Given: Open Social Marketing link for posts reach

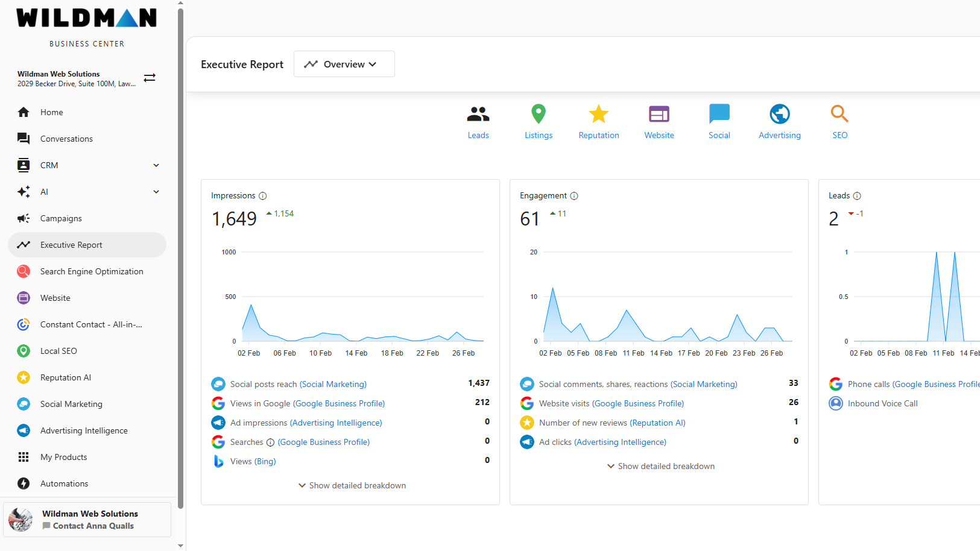Looking at the screenshot, I should coord(333,384).
